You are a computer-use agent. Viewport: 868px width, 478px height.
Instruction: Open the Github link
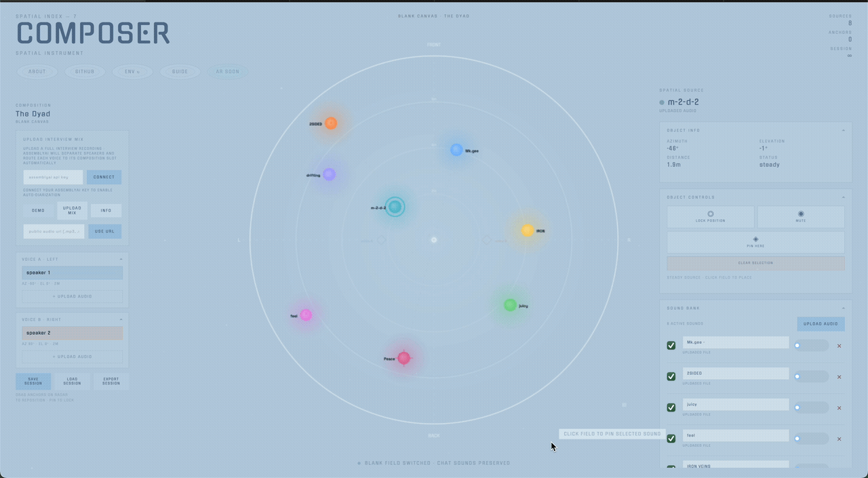point(85,71)
